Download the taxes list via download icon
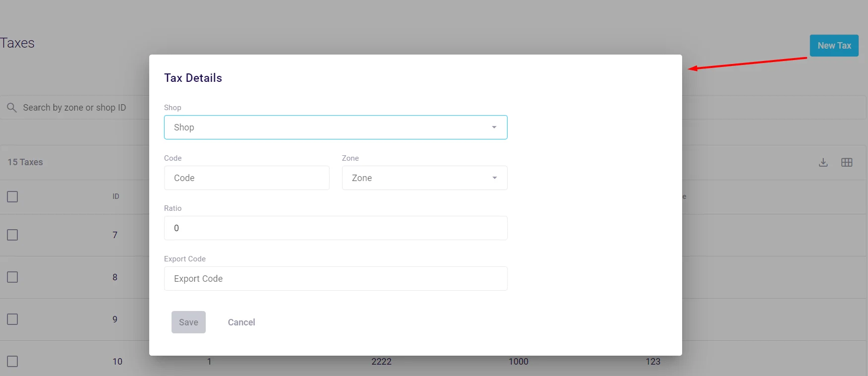 [x=823, y=162]
